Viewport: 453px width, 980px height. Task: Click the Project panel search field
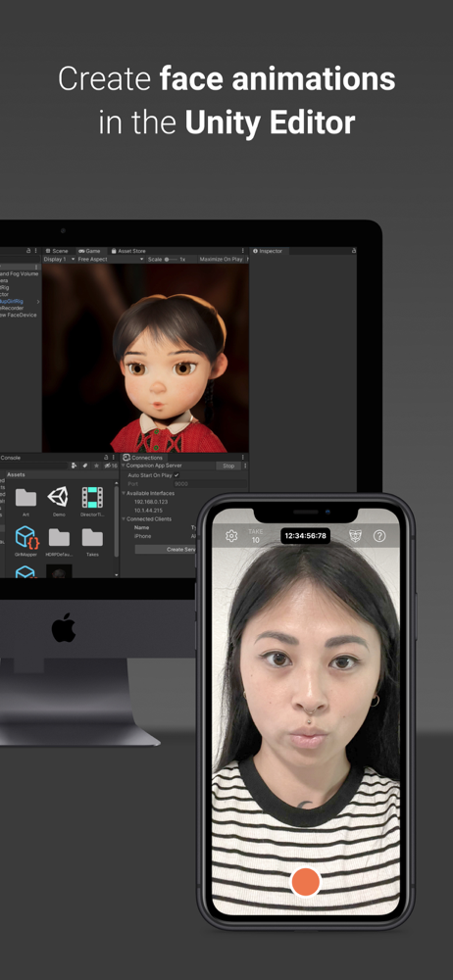(x=33, y=465)
